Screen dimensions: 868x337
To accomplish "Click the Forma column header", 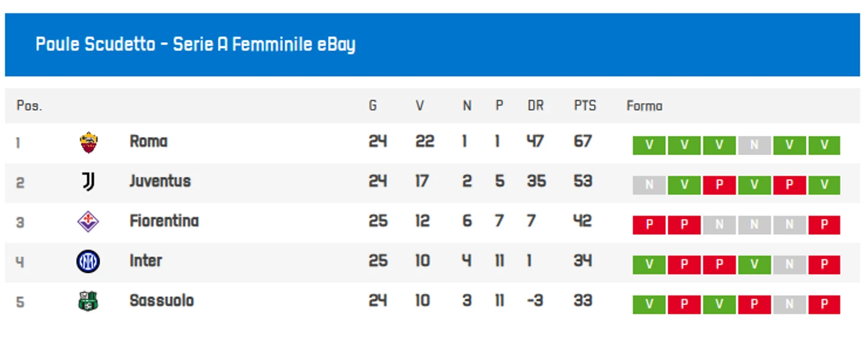I will 644,106.
